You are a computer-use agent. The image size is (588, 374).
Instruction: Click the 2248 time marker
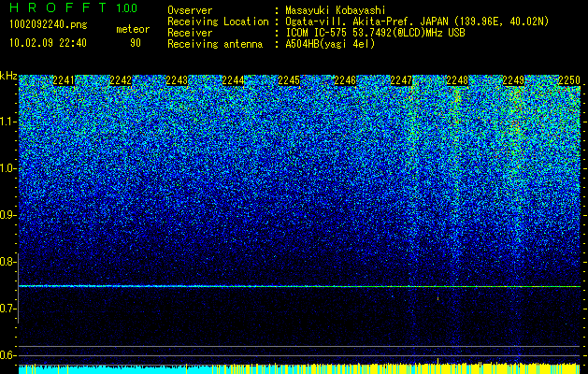pos(457,80)
